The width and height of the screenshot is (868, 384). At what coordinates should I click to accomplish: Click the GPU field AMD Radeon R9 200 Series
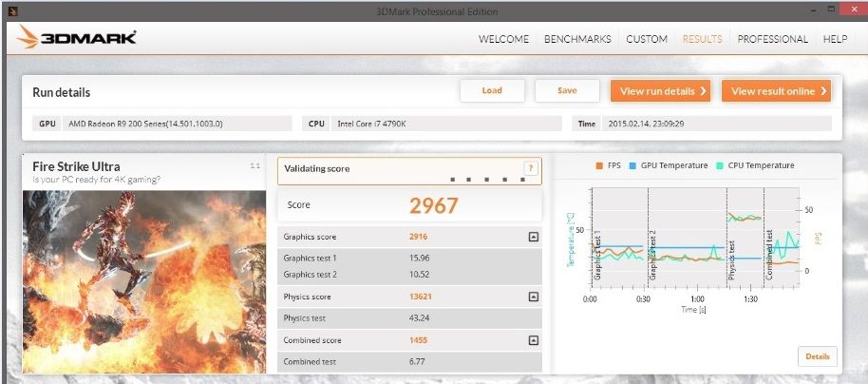(178, 124)
